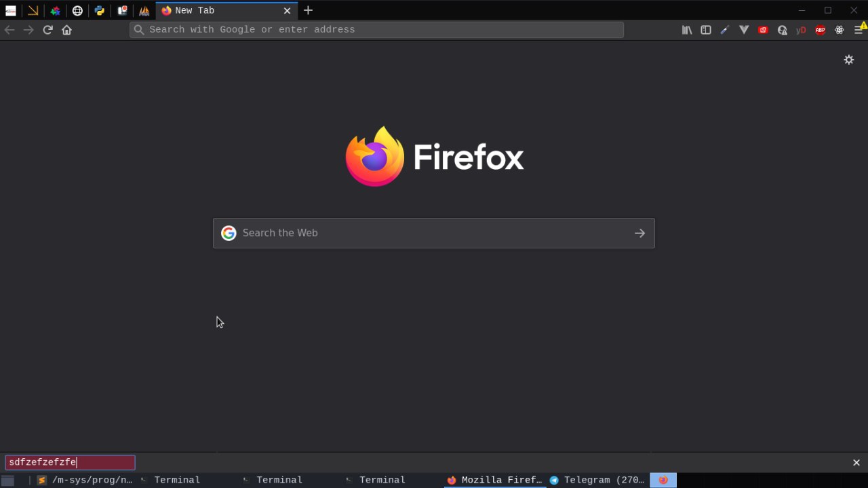Open the first pinned tab with white-red favicon

pyautogui.click(x=11, y=10)
